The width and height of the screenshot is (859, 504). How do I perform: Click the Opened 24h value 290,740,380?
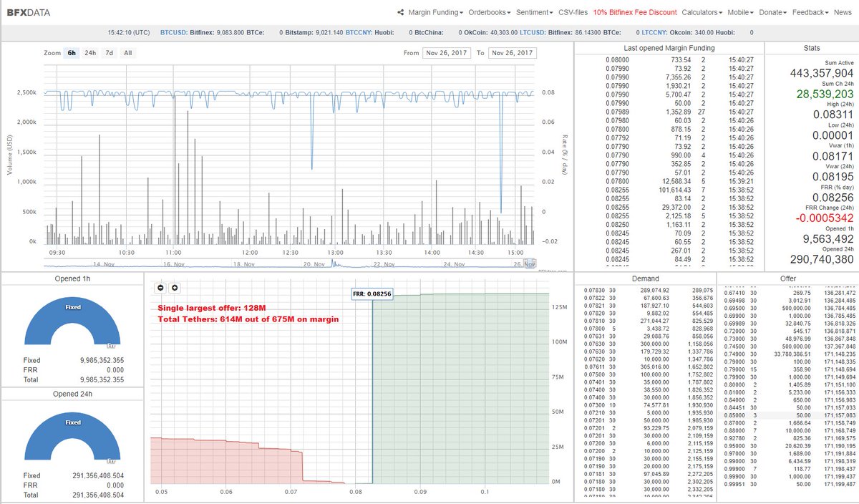(x=822, y=259)
